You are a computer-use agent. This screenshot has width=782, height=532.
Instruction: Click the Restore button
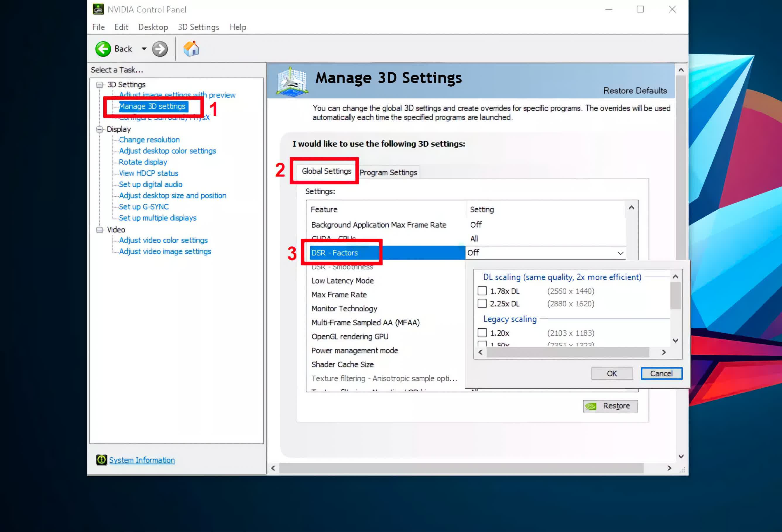[610, 406]
